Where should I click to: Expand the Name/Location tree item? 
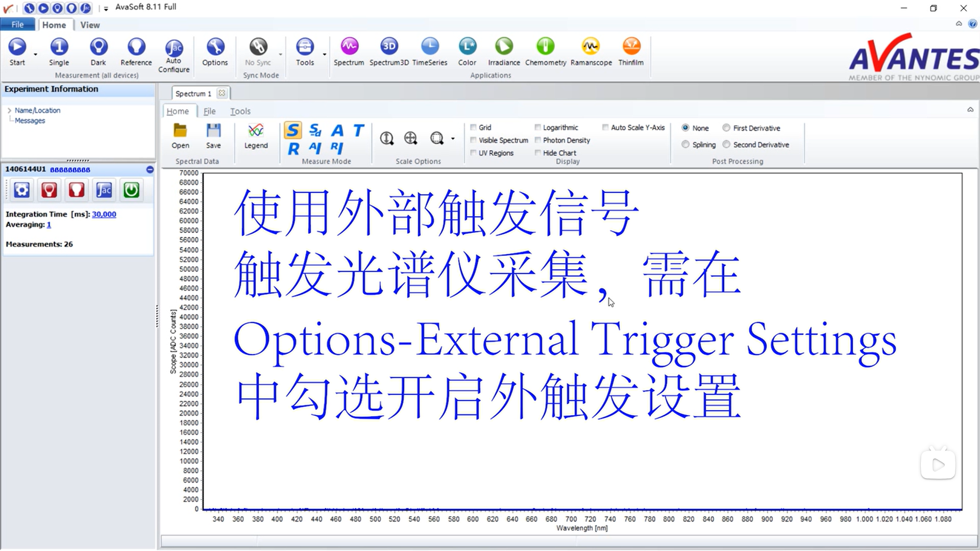pyautogui.click(x=9, y=110)
